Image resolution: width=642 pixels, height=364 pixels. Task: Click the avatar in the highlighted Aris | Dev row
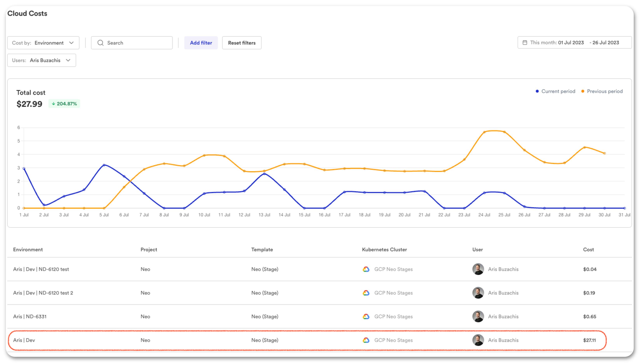click(x=478, y=340)
